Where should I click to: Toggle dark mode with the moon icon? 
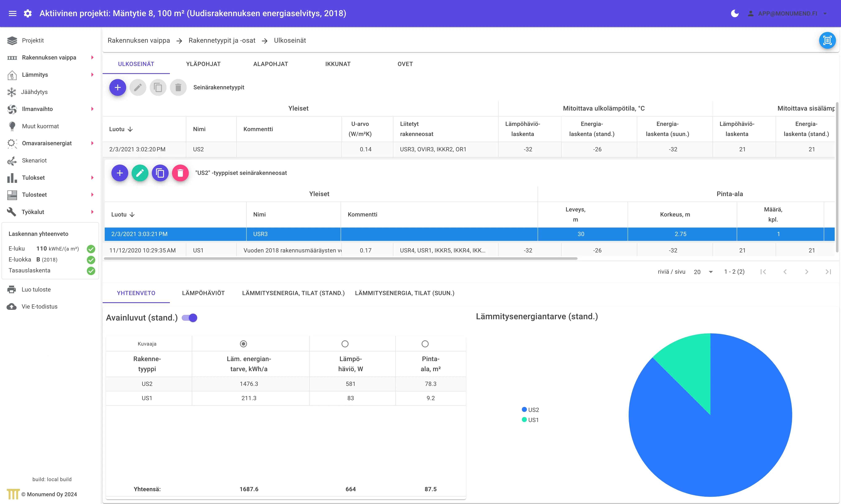coord(734,14)
